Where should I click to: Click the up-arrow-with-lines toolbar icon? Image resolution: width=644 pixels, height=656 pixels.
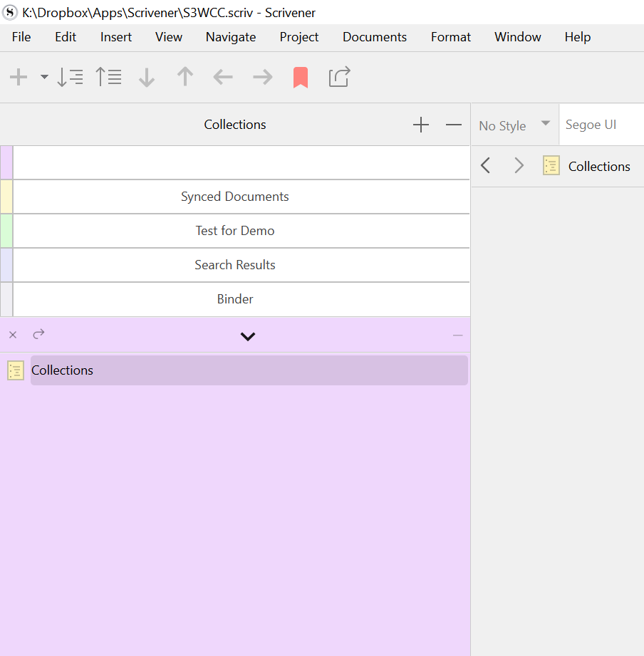(x=108, y=77)
